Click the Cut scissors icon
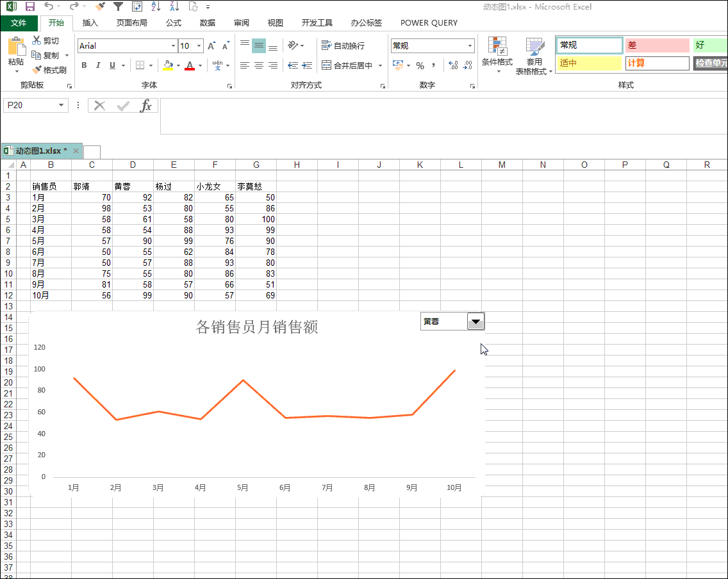 point(37,40)
